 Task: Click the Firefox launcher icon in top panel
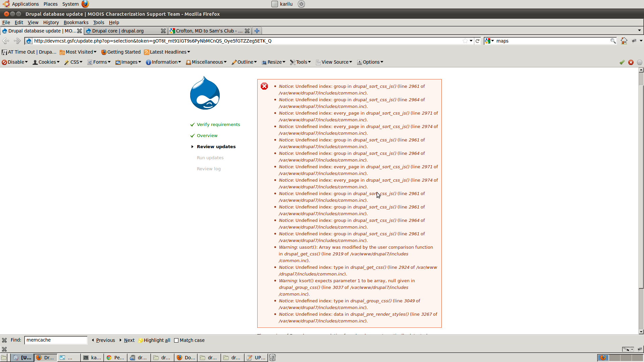point(85,4)
